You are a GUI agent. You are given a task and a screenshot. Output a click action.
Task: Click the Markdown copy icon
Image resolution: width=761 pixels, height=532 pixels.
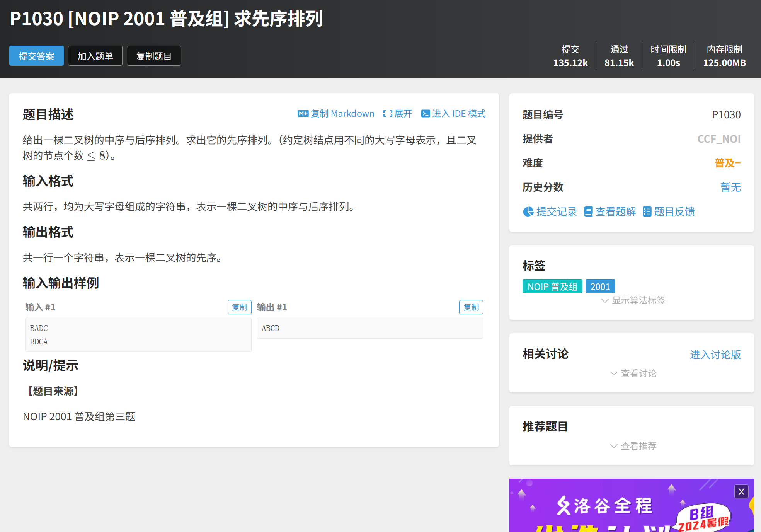point(303,114)
